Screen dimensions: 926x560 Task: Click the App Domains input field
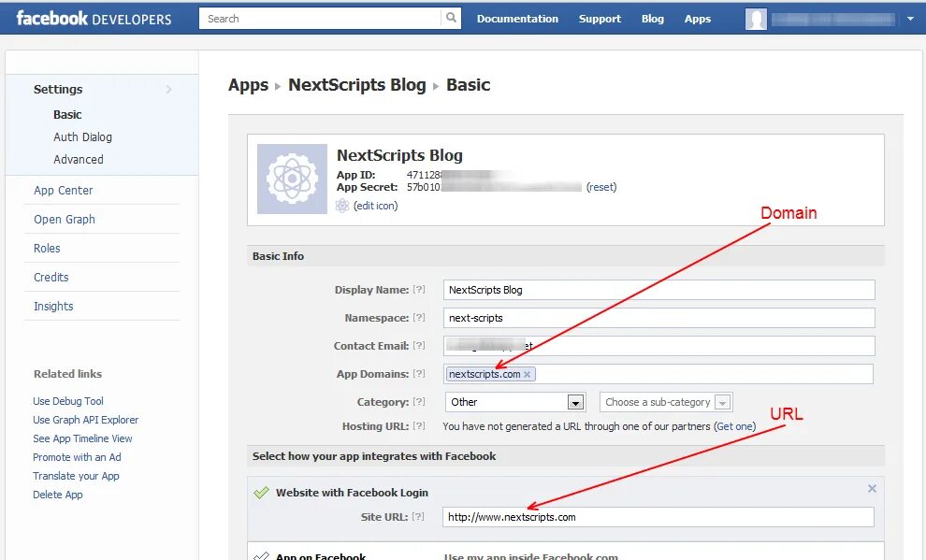(x=658, y=374)
